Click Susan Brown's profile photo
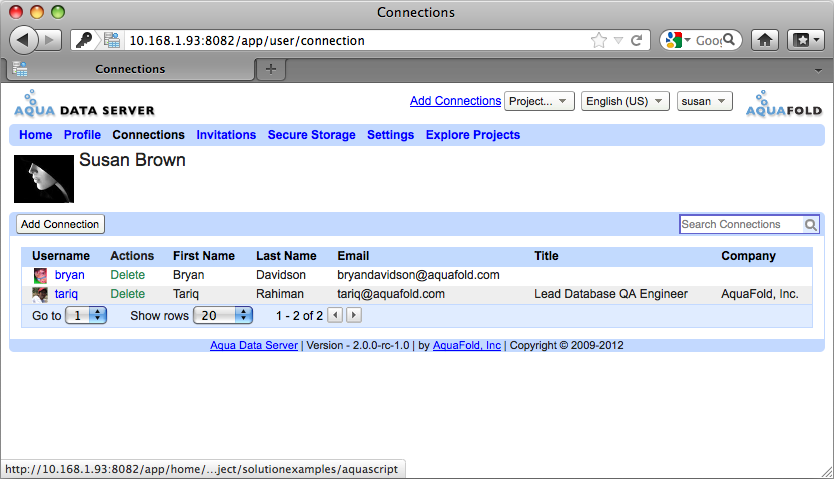 click(x=44, y=179)
